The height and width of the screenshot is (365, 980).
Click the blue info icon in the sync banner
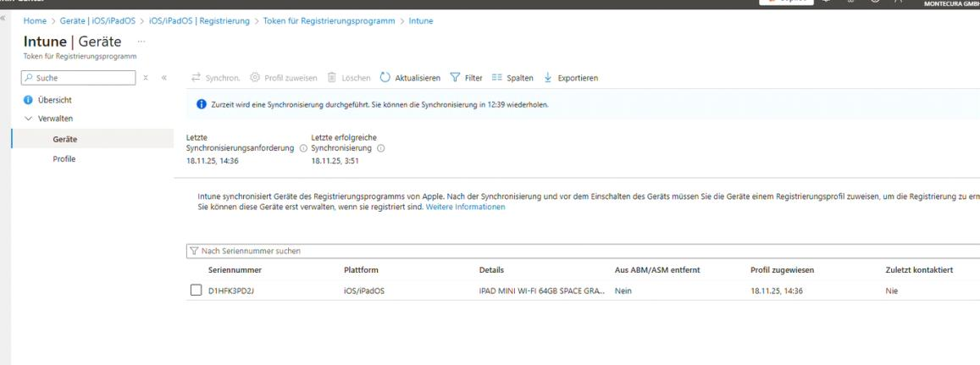point(202,104)
